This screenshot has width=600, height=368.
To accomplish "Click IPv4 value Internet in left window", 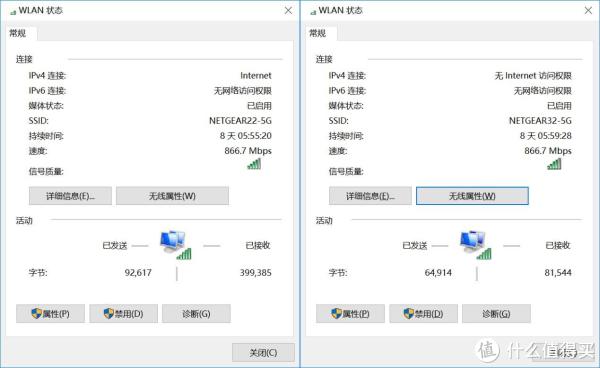I will click(256, 76).
